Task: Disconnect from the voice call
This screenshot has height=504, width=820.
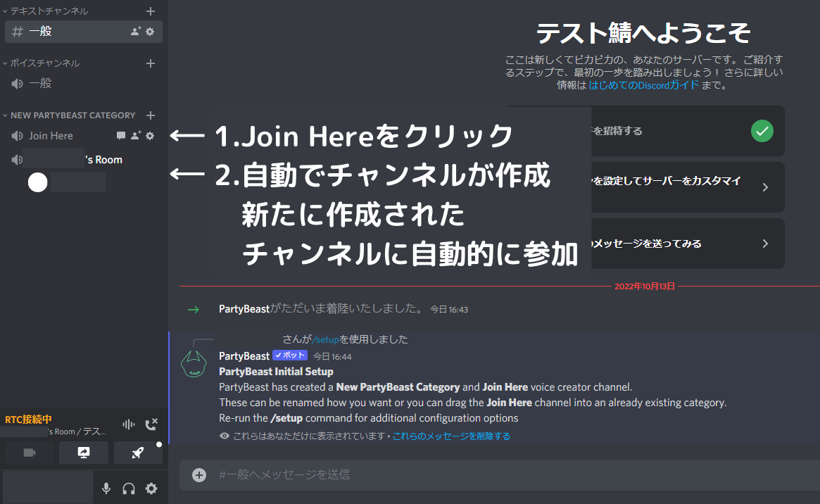Action: (x=150, y=424)
